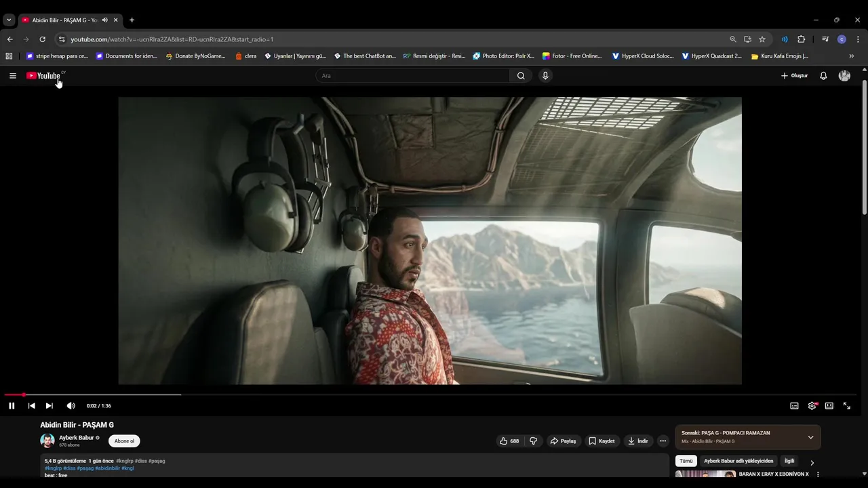View site information icon in address bar
This screenshot has width=868, height=488.
62,39
